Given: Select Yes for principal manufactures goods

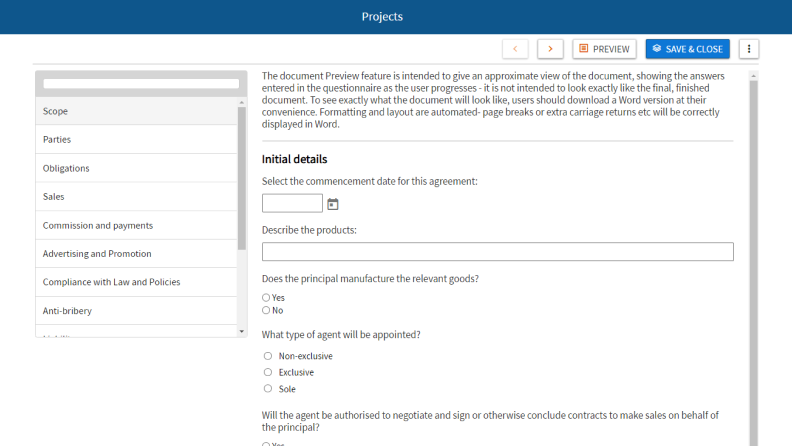Looking at the screenshot, I should point(266,298).
